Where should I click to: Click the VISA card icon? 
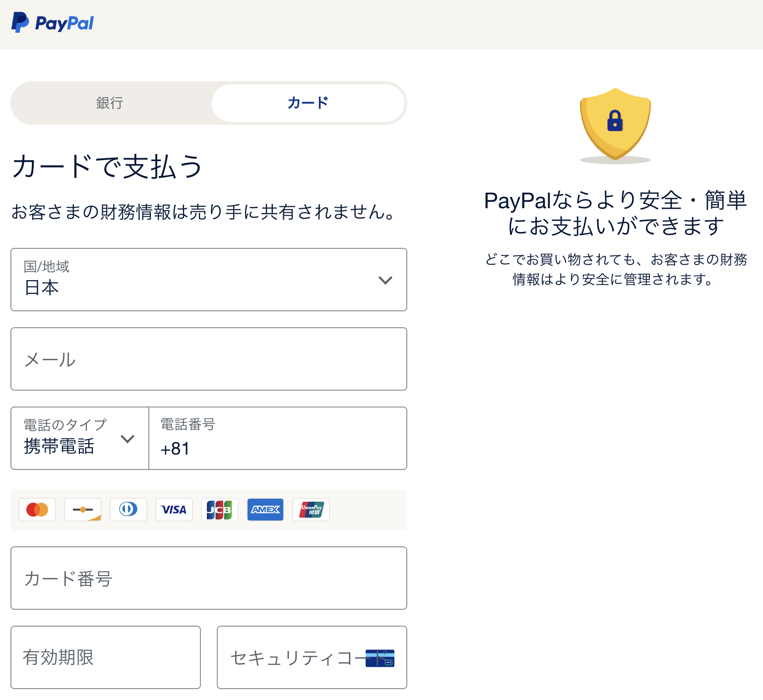point(174,510)
